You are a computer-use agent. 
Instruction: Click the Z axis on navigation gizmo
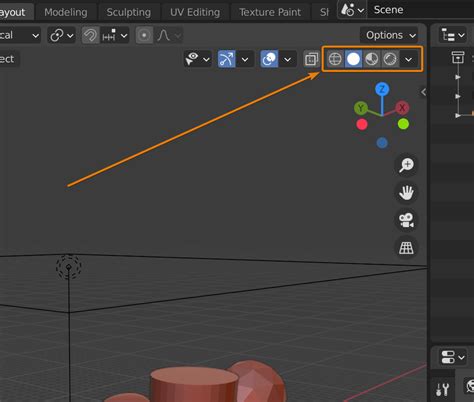pyautogui.click(x=382, y=89)
